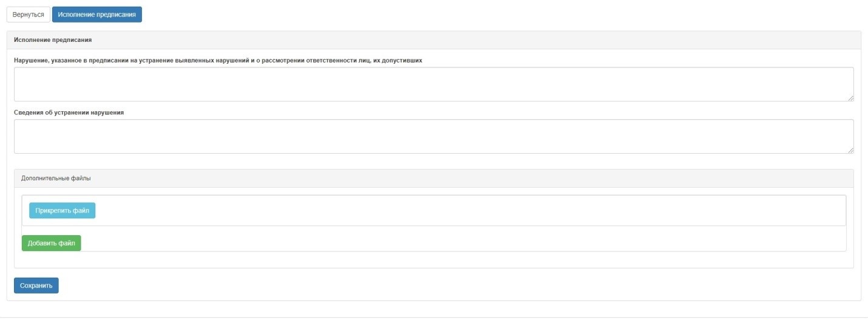Add another file with Добавить файл
868x319 pixels.
tap(52, 243)
